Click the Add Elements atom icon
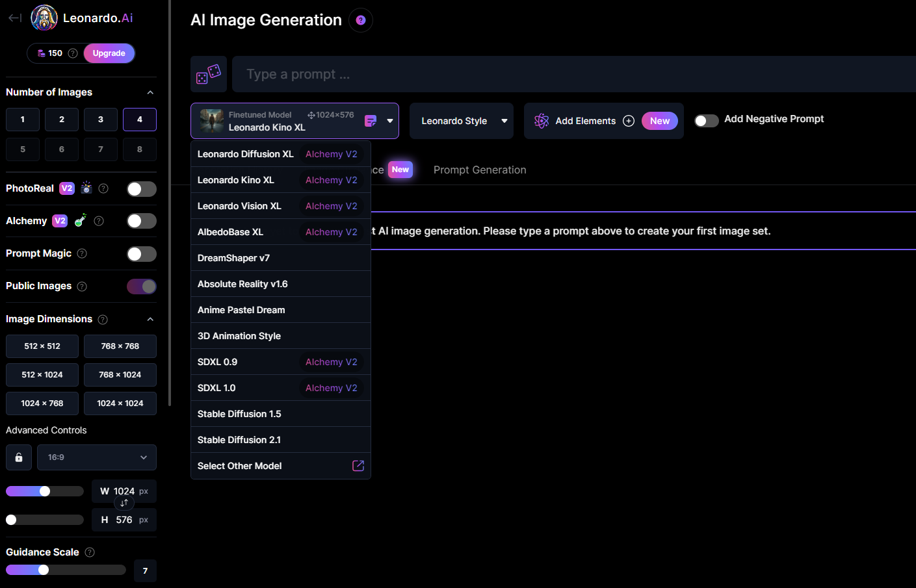 (x=542, y=121)
